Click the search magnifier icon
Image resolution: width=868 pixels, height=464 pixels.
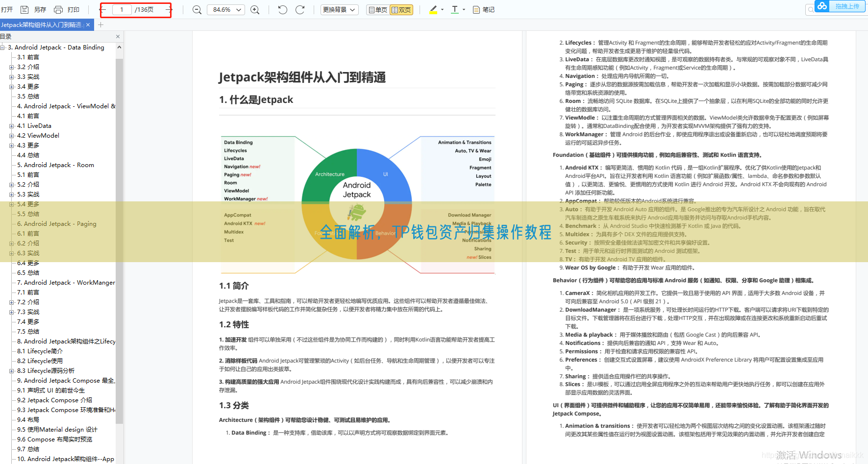[810, 9]
